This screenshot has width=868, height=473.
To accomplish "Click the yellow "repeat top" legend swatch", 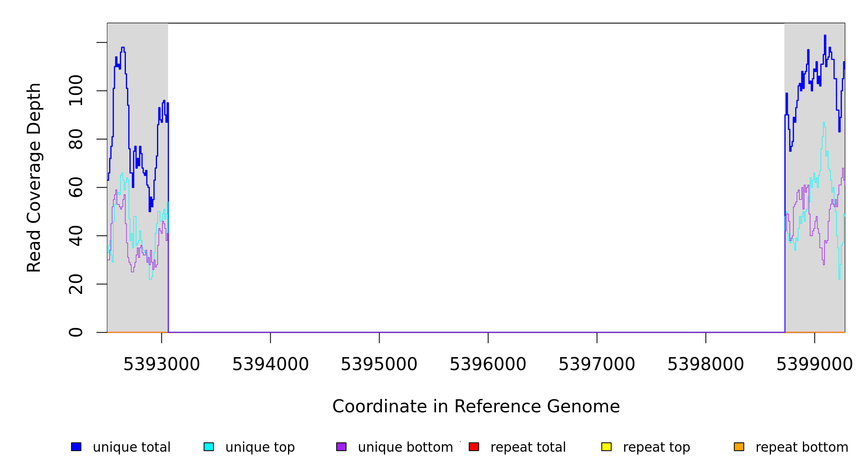I will tap(606, 447).
